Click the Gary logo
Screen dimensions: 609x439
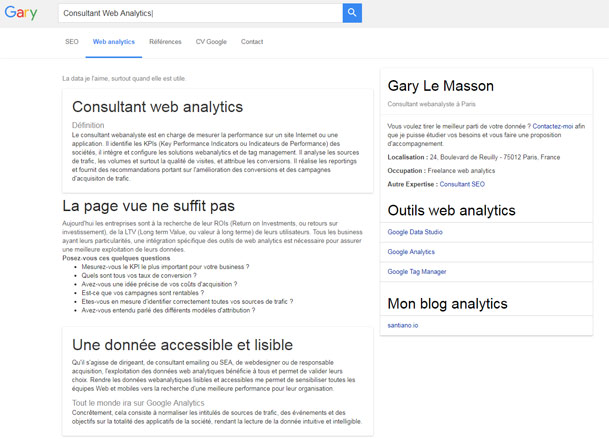[21, 13]
